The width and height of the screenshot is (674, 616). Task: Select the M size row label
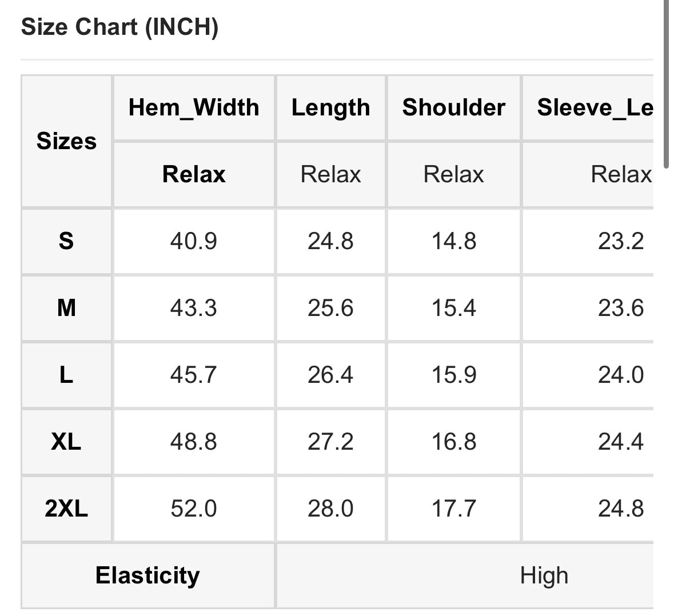[x=66, y=308]
